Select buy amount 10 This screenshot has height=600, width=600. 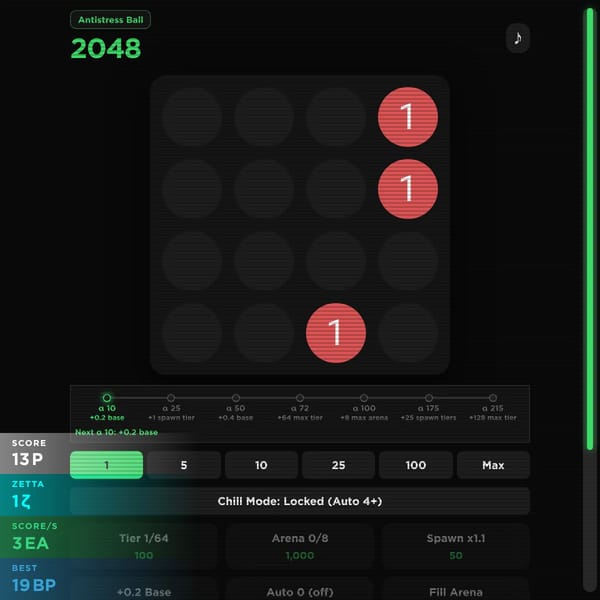tap(261, 465)
